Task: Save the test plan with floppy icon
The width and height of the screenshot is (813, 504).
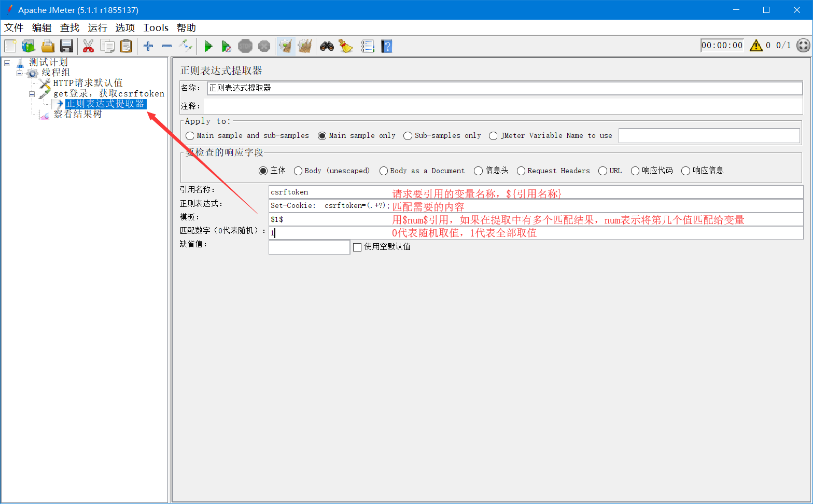Action: click(x=66, y=46)
